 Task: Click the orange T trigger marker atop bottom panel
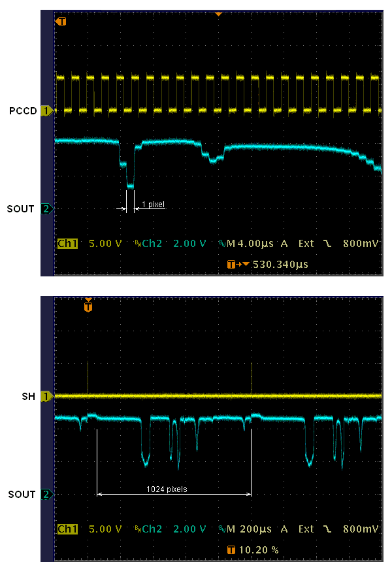tap(88, 306)
